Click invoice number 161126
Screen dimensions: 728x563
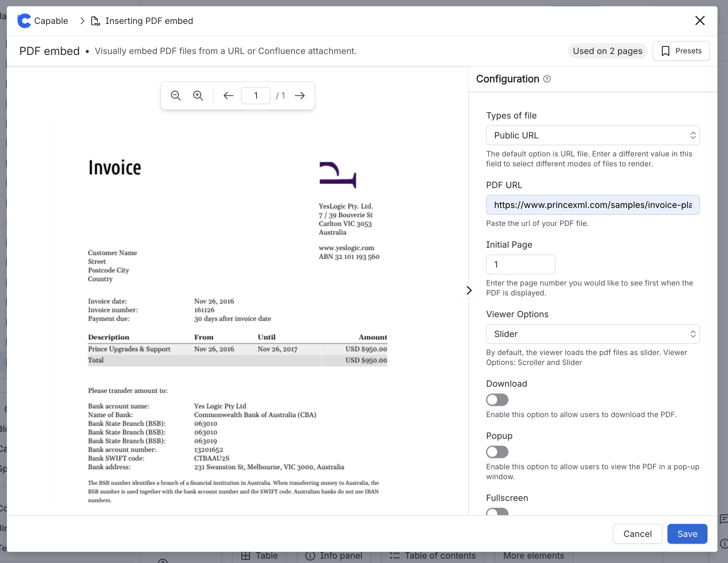click(x=204, y=310)
